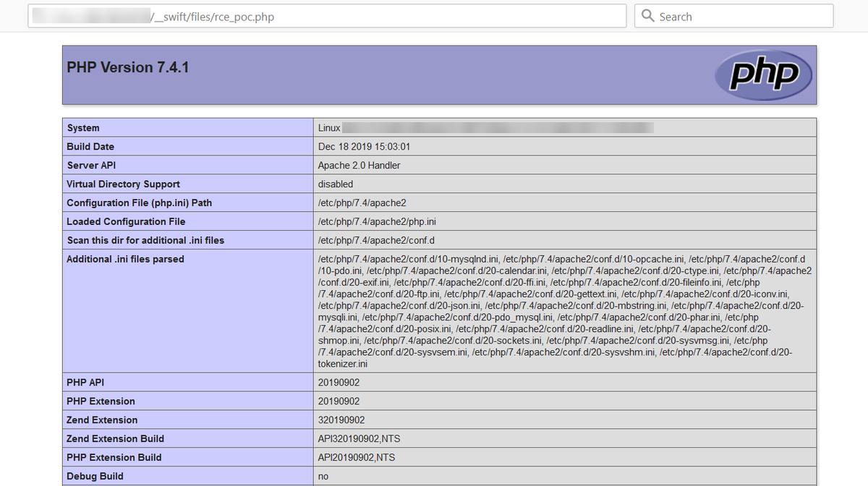The image size is (868, 486).
Task: Select API320190902,NTS value
Action: [359, 439]
